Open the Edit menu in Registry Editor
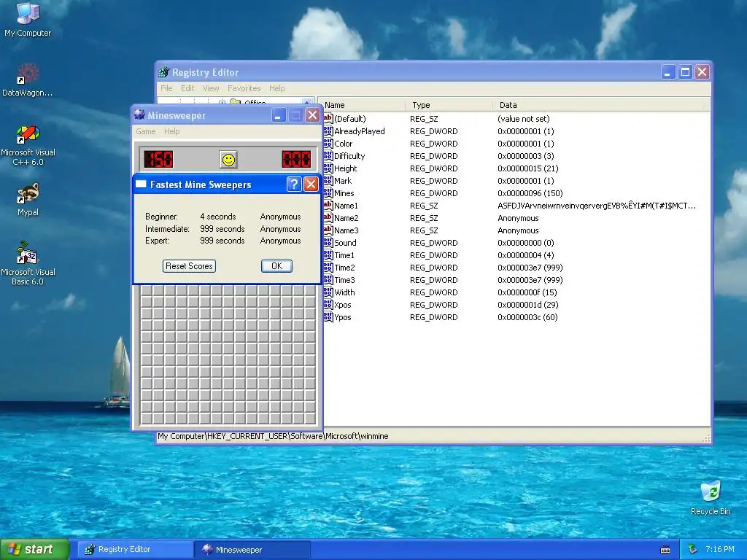 [x=187, y=88]
